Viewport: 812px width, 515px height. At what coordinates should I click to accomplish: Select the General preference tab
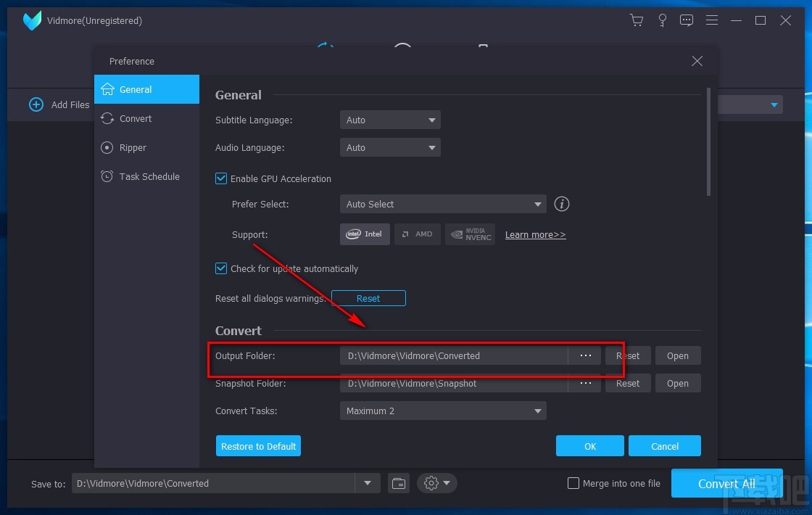[146, 89]
